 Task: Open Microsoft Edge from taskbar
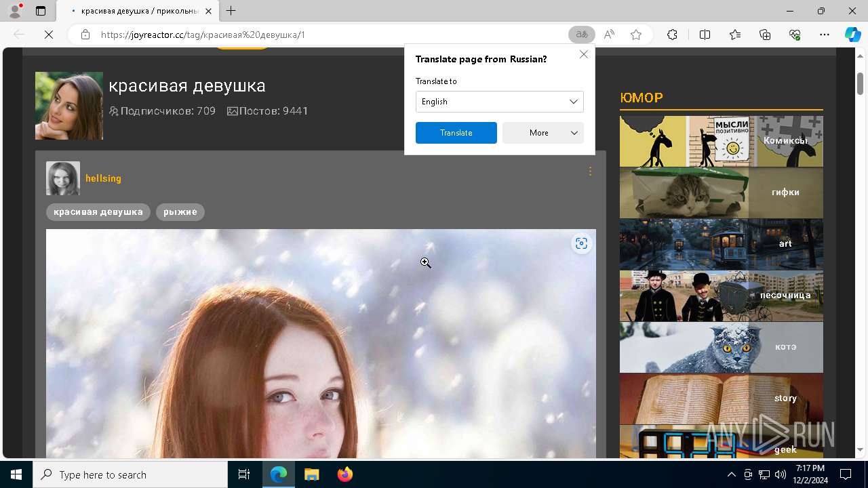(279, 474)
